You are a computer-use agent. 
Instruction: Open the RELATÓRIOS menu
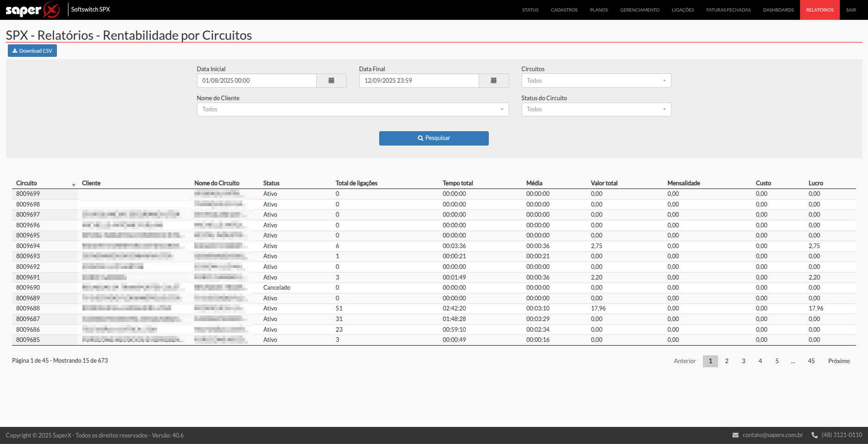820,10
